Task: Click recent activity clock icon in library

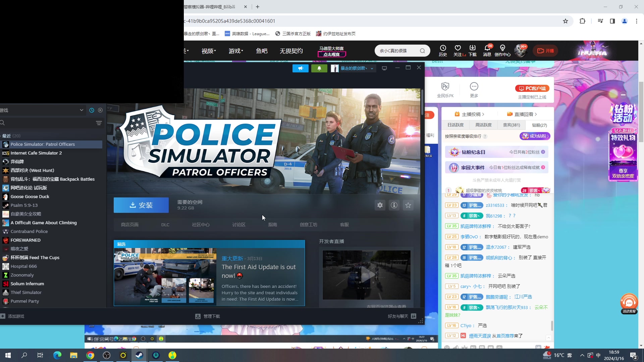Action: pos(92,110)
